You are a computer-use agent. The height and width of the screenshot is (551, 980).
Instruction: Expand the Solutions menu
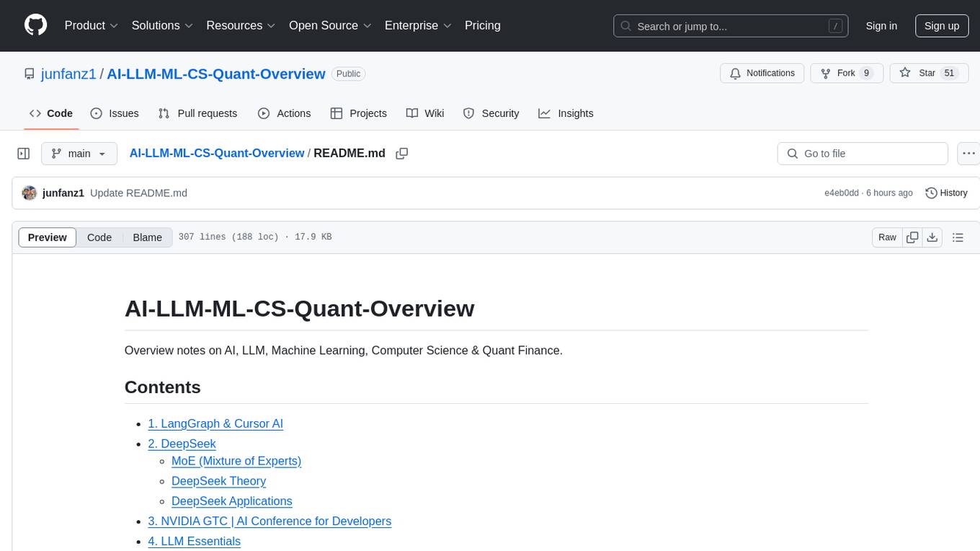tap(162, 25)
